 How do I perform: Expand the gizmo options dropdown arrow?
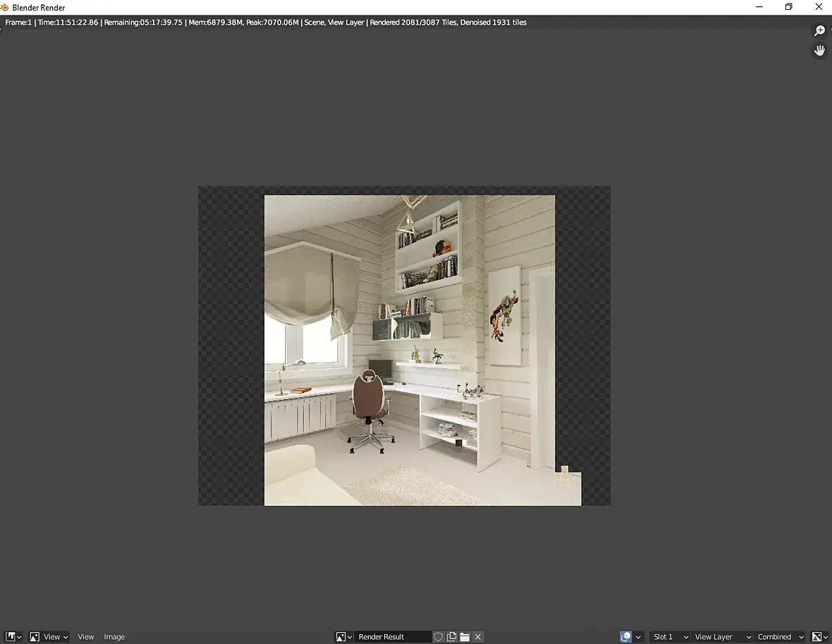click(x=638, y=637)
